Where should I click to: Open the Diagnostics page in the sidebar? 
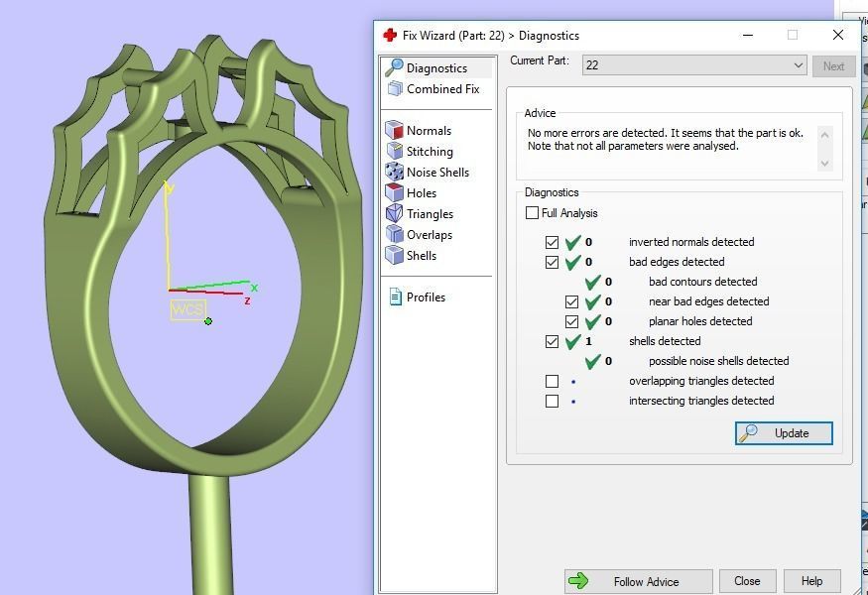click(436, 68)
